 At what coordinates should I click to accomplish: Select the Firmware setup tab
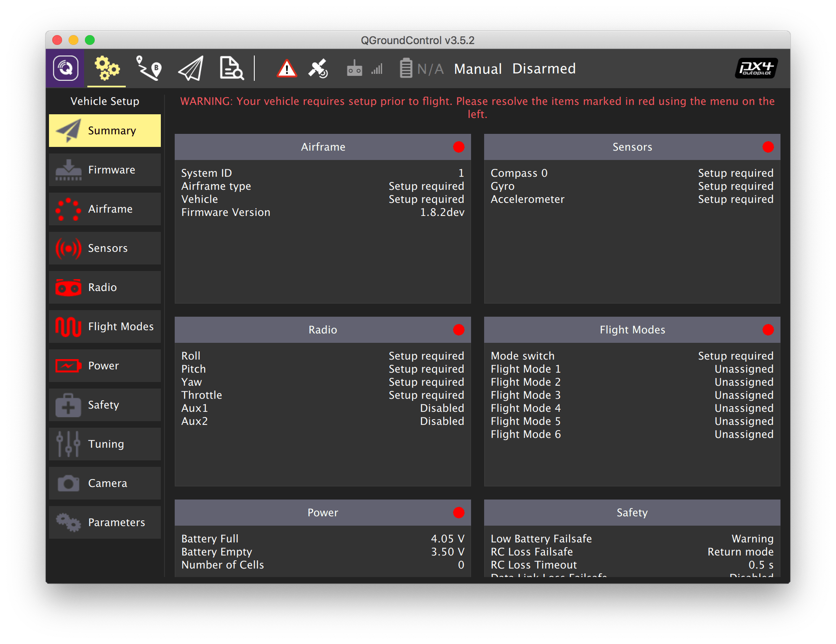[105, 170]
